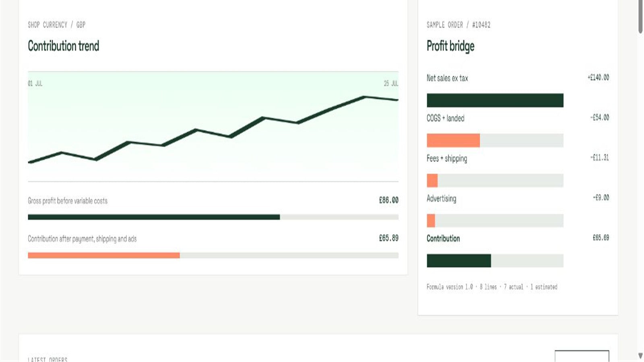Click the button in the latest orders card

click(582, 356)
